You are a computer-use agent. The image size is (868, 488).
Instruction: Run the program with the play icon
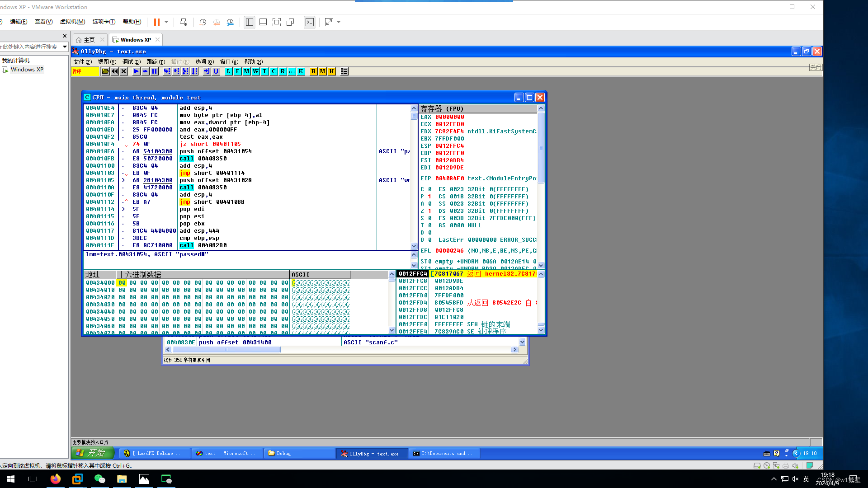[136, 71]
